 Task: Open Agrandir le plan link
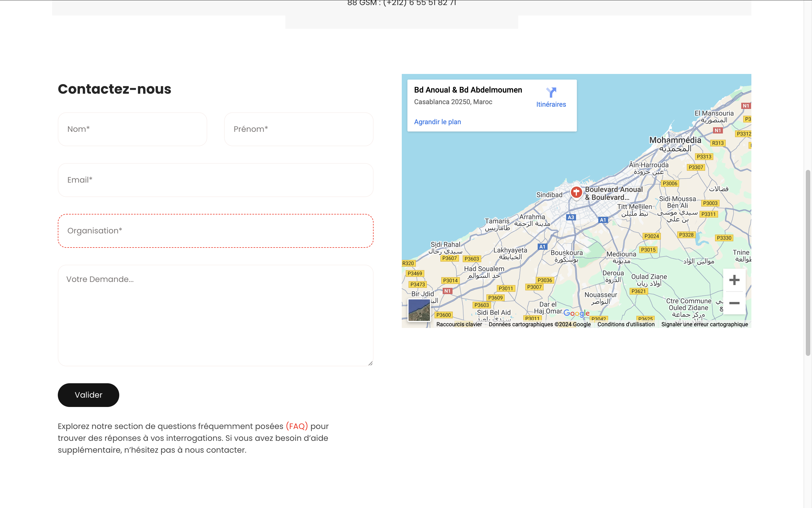tap(437, 122)
